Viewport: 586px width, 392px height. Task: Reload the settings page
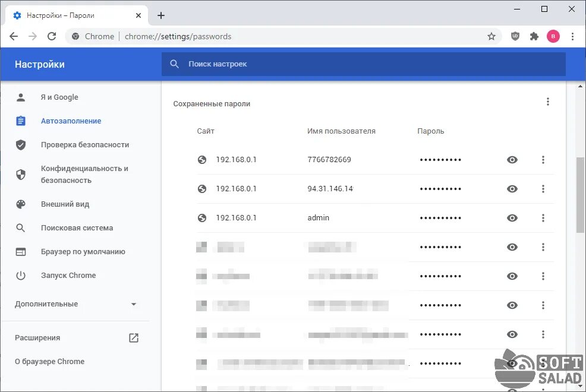[x=52, y=36]
